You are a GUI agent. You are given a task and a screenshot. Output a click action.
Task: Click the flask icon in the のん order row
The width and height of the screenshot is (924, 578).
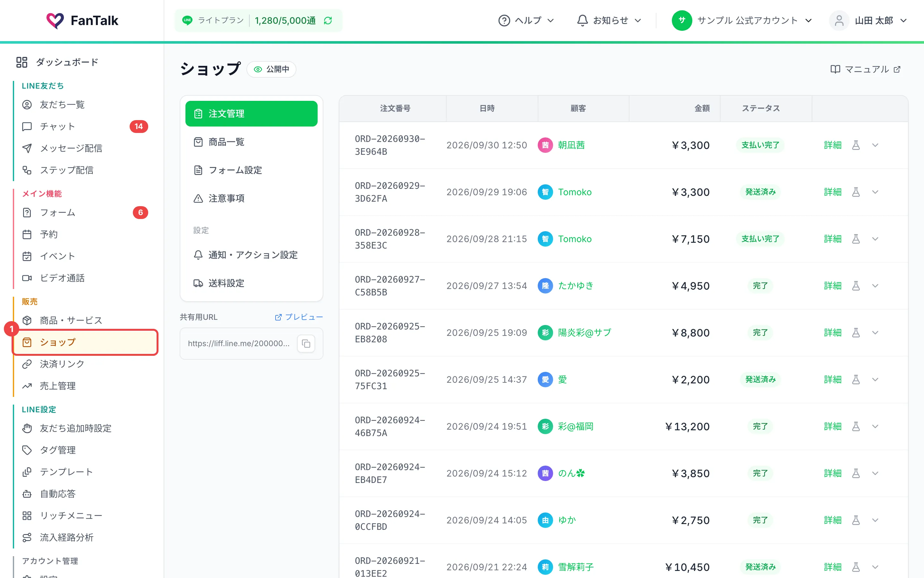[856, 474]
